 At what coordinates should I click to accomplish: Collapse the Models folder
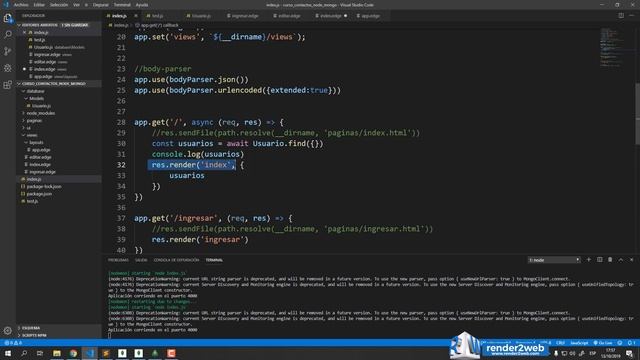(59, 98)
